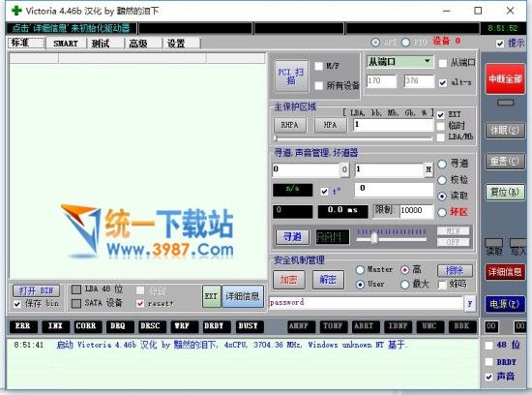532x395 pixels.
Task: Click the IDNF error indicator
Action: [x=398, y=326]
